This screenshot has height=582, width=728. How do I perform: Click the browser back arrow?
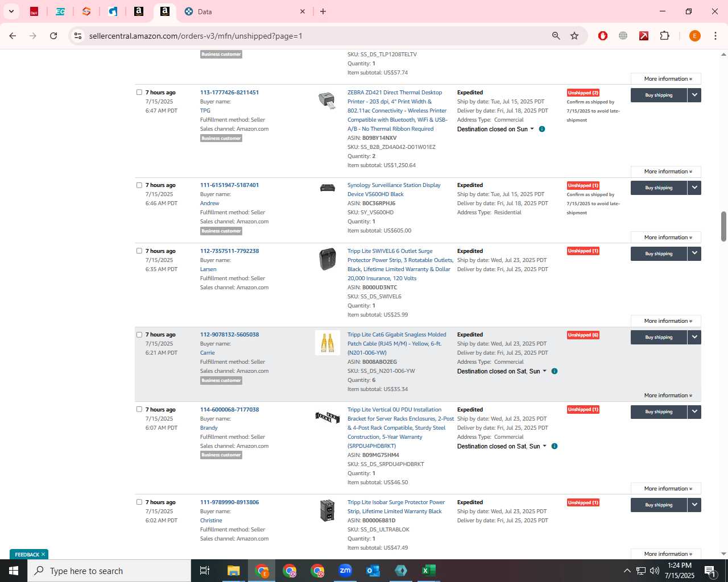pyautogui.click(x=13, y=36)
